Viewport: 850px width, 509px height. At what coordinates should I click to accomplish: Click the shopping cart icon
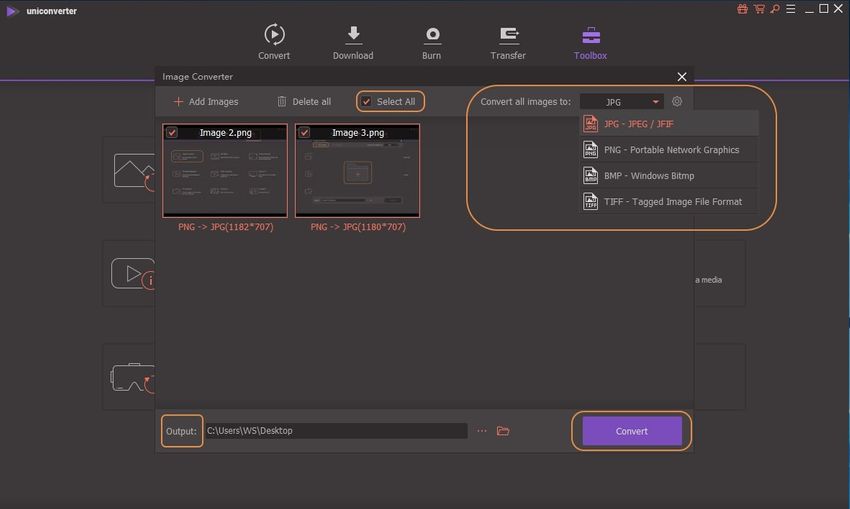757,9
